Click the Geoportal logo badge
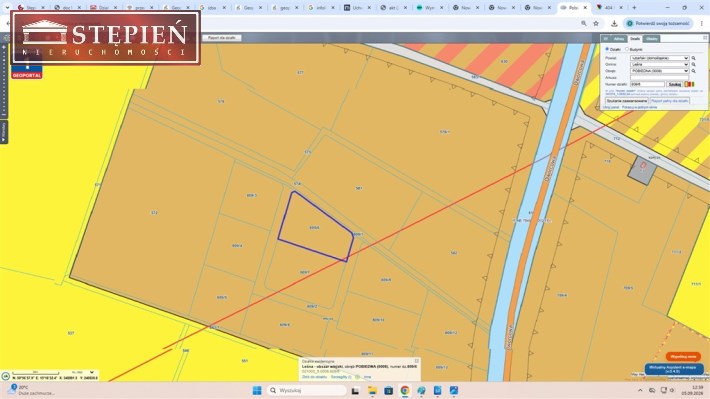This screenshot has width=710, height=399. pyautogui.click(x=27, y=72)
